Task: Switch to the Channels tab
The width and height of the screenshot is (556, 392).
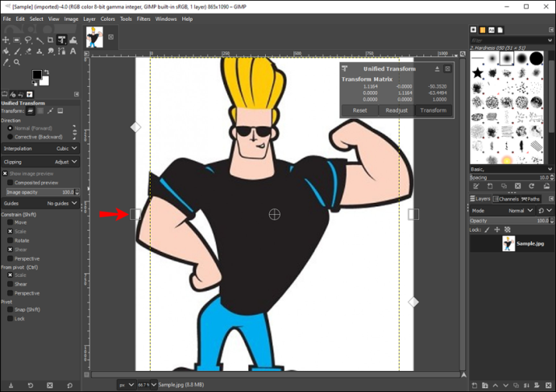Action: [506, 199]
